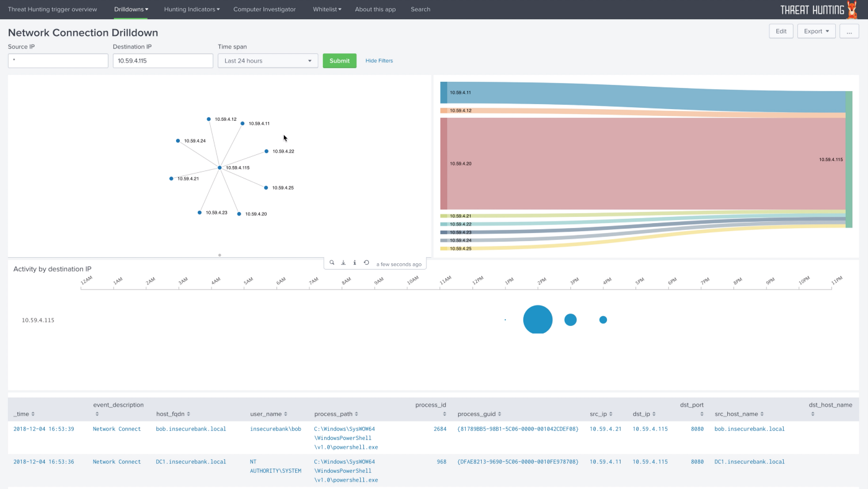The height and width of the screenshot is (489, 868).
Task: Select the 10.59.4.21 graph node
Action: [x=172, y=178]
